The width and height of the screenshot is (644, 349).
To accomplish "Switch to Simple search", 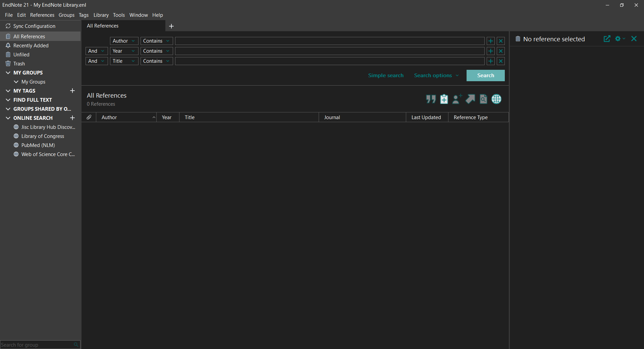I will [x=386, y=76].
